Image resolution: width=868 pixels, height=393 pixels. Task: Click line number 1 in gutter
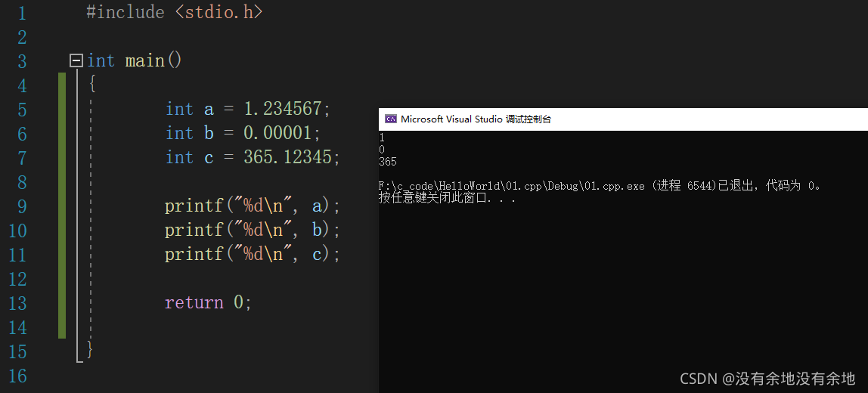pos(22,13)
